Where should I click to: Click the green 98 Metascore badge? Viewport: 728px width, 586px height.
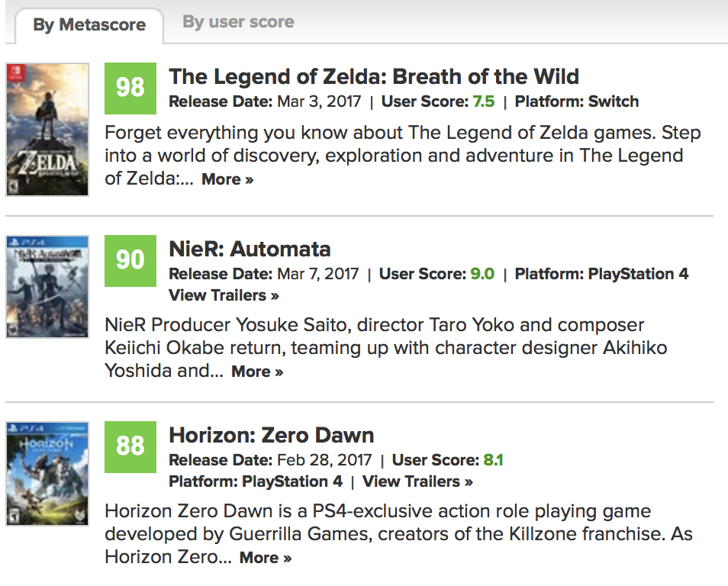pyautogui.click(x=130, y=89)
